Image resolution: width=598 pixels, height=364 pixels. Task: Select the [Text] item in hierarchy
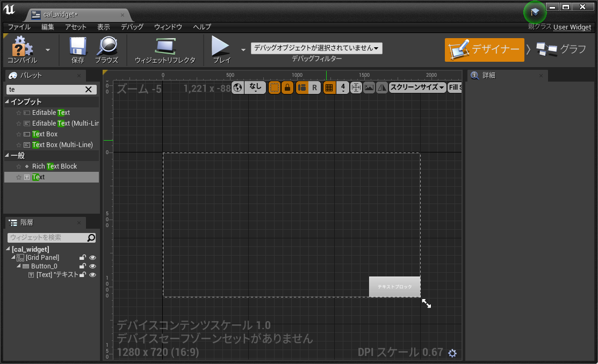tap(57, 274)
